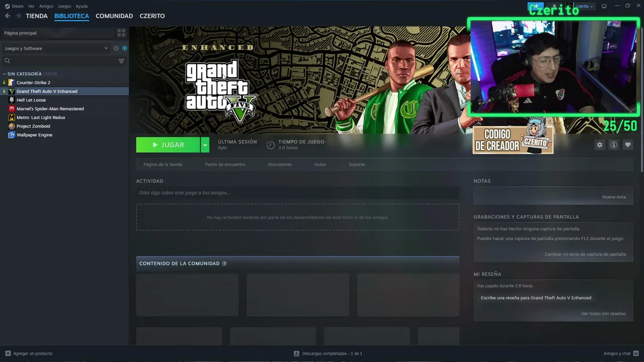Open Página de la tienda tab

point(163,164)
